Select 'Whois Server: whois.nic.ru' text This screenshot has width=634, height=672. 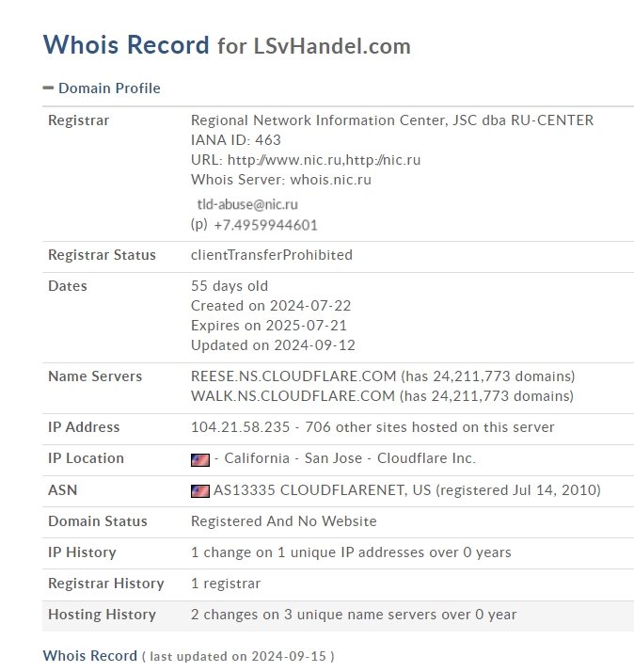click(x=281, y=180)
